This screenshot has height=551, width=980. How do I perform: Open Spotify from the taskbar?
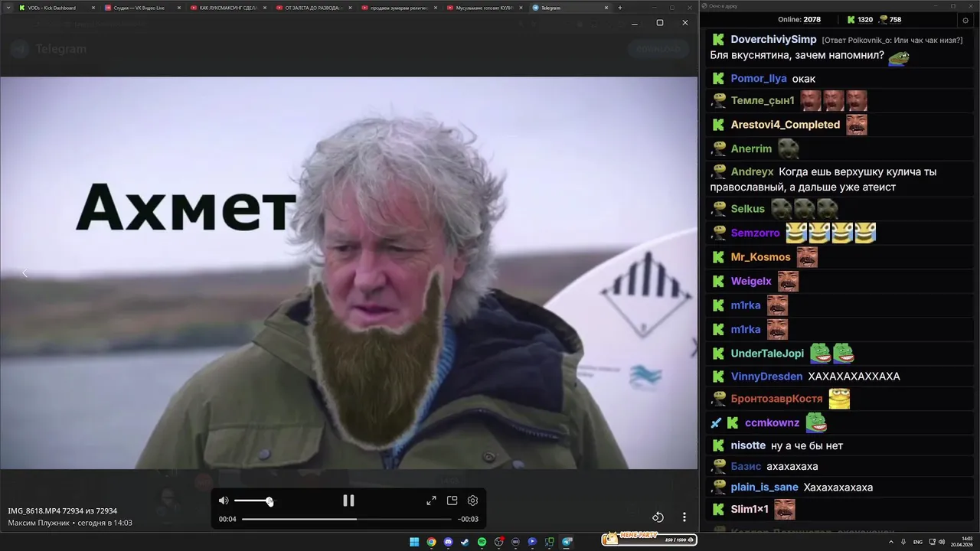click(482, 542)
